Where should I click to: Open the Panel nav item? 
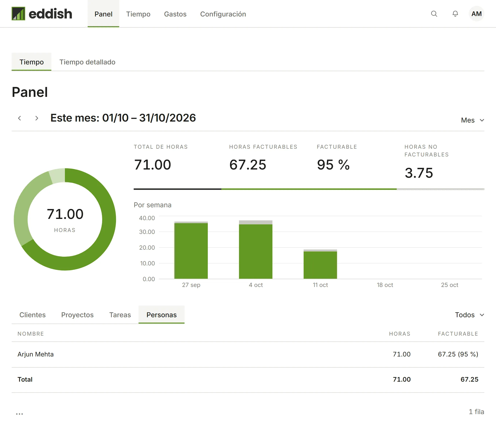(x=103, y=14)
